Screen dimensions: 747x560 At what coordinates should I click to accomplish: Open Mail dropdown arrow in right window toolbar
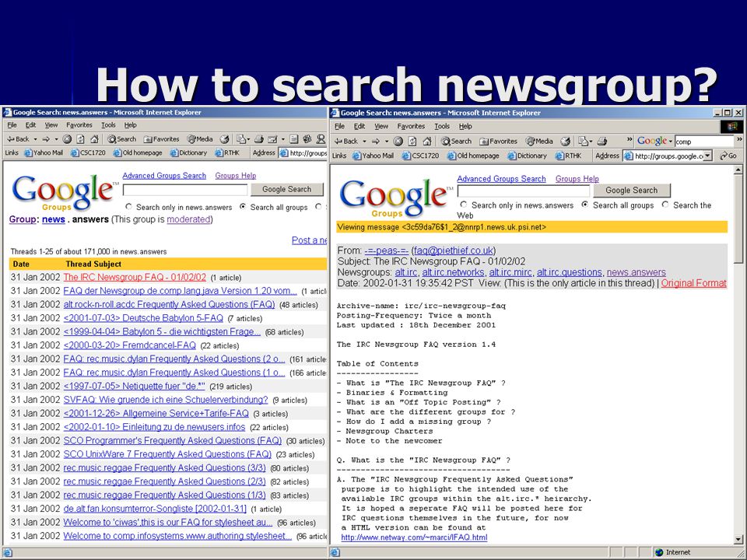[591, 142]
